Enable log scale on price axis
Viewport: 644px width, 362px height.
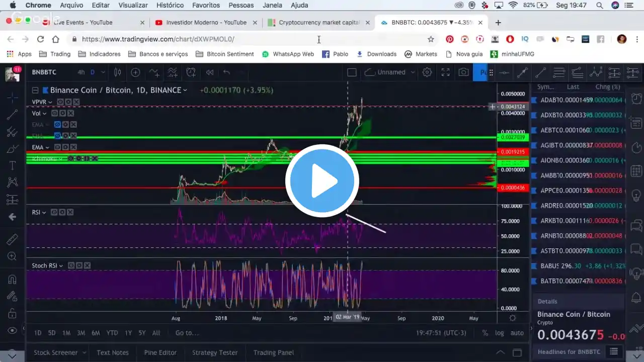499,333
